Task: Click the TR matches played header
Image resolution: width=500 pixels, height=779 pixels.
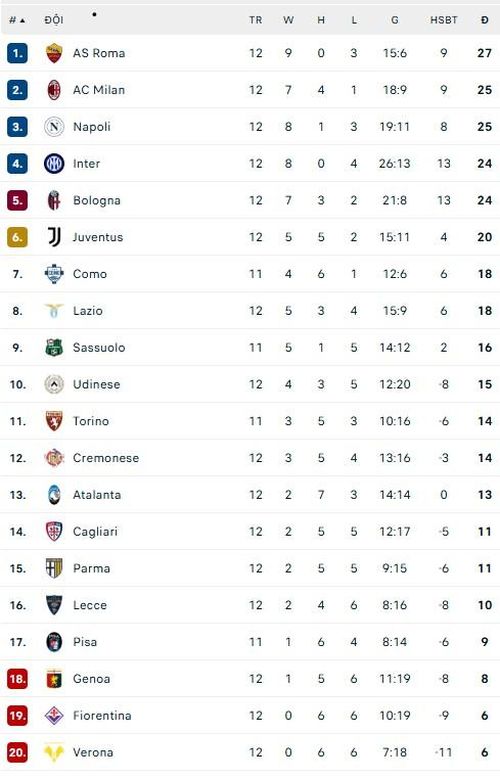Action: click(255, 20)
